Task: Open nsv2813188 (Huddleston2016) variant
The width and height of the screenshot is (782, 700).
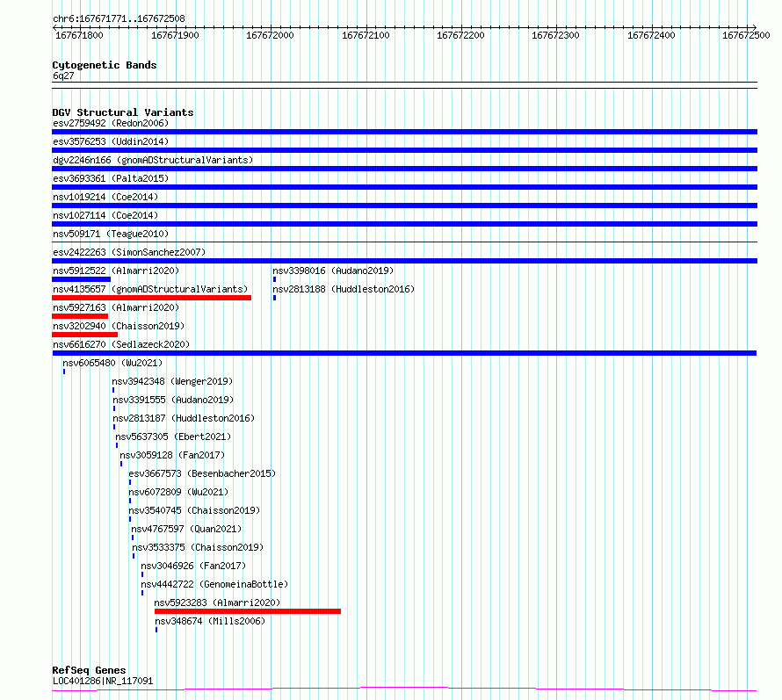Action: 344,289
